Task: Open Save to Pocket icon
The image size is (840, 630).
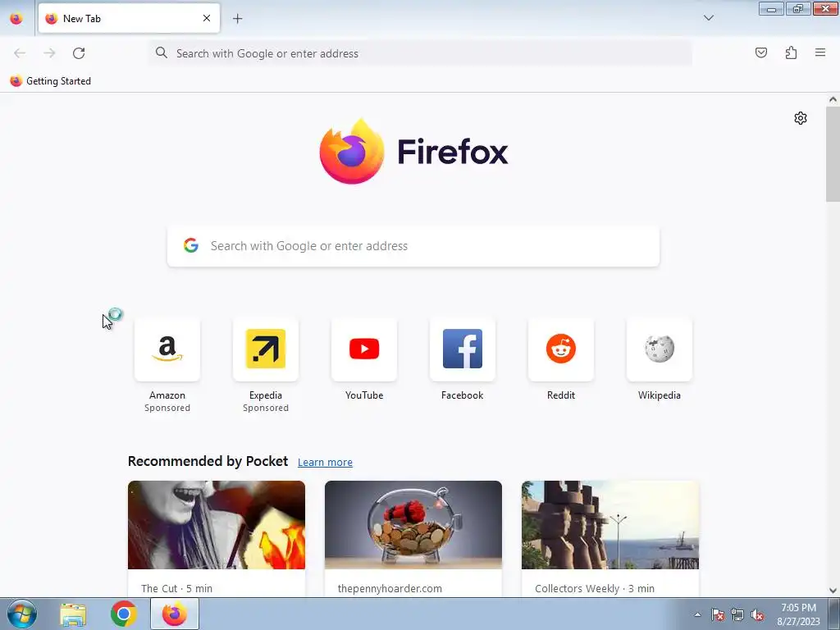Action: [760, 52]
